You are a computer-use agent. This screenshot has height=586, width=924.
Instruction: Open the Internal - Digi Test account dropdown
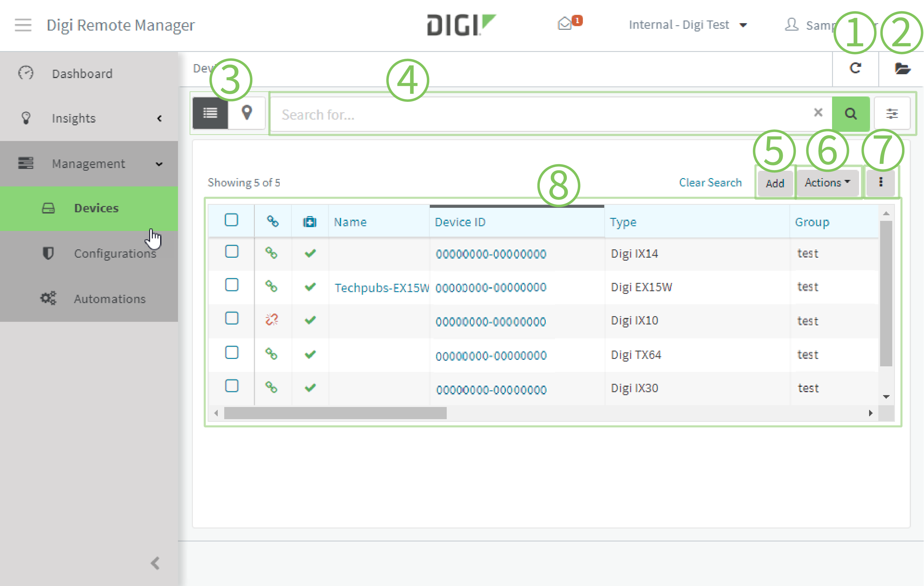tap(688, 25)
